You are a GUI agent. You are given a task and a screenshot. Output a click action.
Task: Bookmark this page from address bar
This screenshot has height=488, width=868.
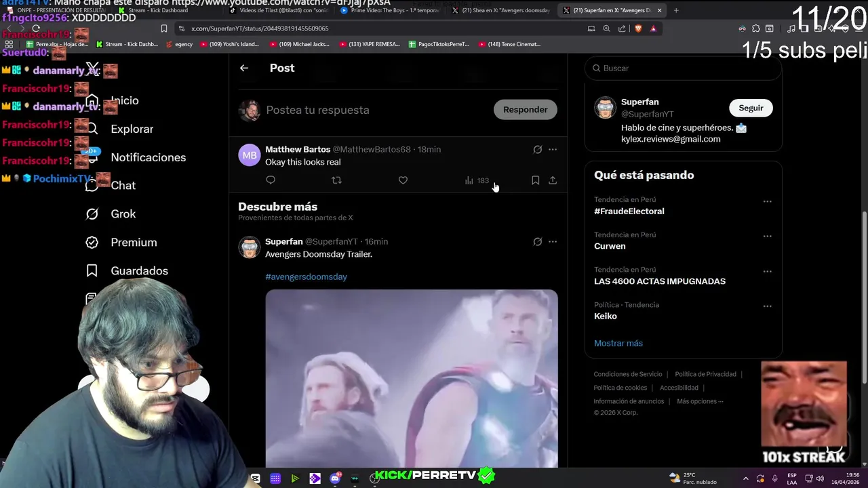(x=164, y=28)
